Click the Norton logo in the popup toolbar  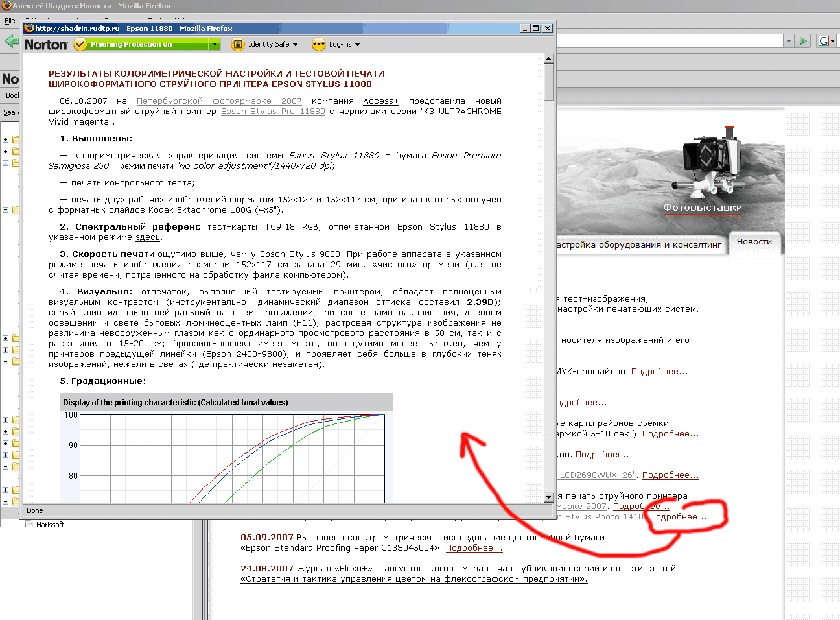click(x=46, y=44)
